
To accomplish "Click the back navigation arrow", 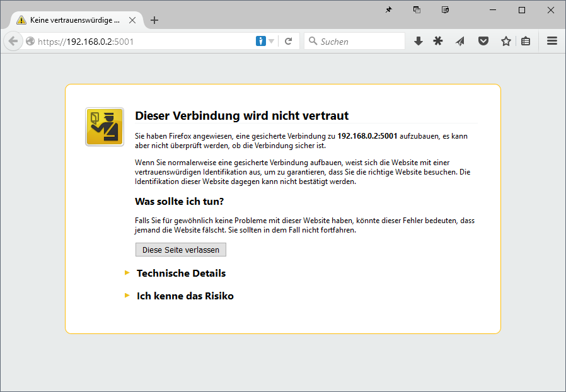I will tap(13, 41).
